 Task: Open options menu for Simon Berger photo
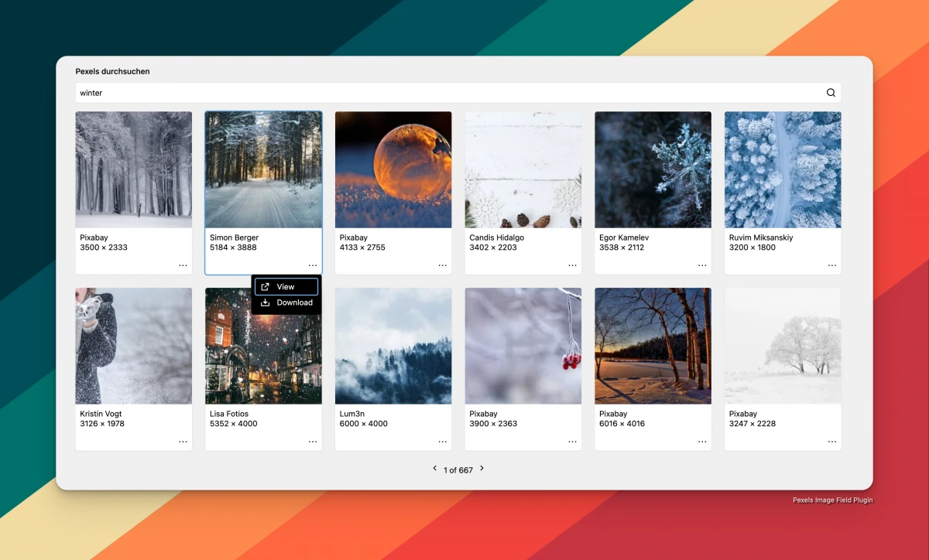click(x=313, y=265)
